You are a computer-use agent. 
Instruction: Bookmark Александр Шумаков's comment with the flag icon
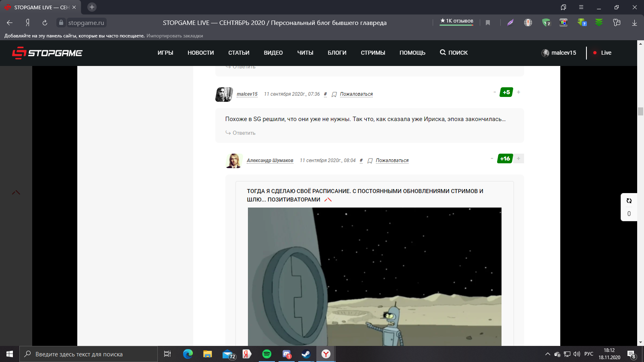[370, 161]
